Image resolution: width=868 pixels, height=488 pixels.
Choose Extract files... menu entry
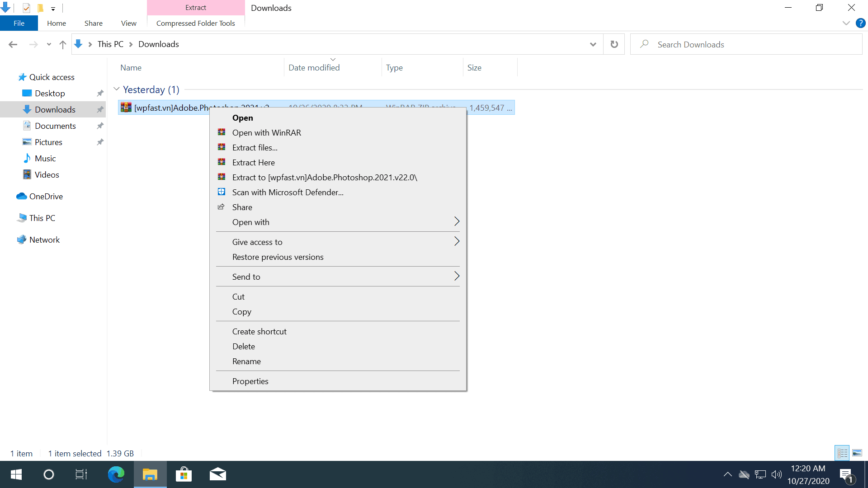point(338,148)
